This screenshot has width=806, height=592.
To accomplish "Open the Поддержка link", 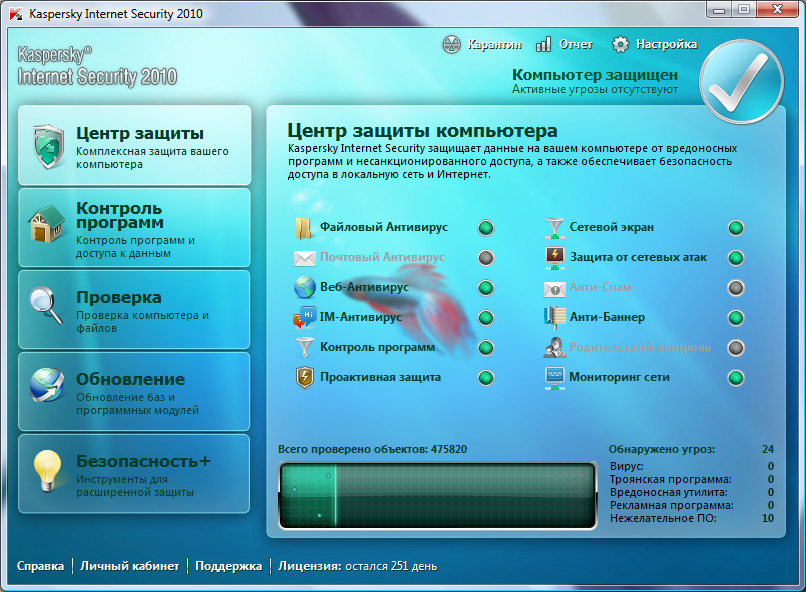I will 229,566.
